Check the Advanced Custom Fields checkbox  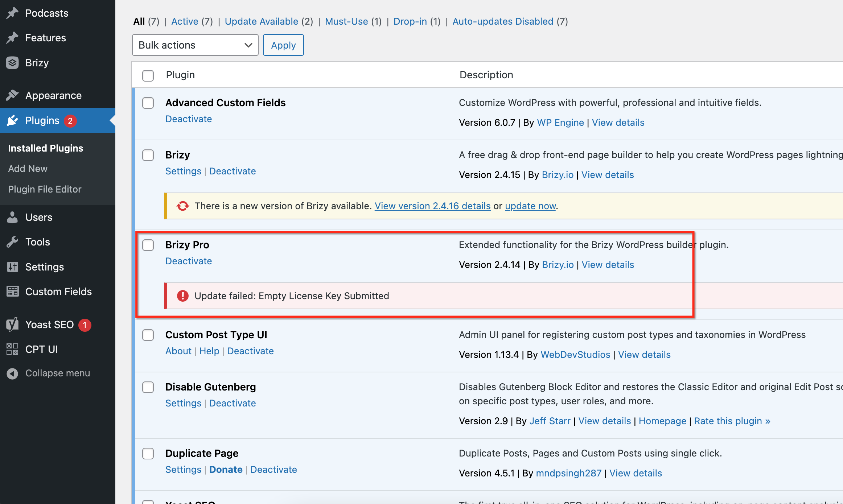click(148, 103)
